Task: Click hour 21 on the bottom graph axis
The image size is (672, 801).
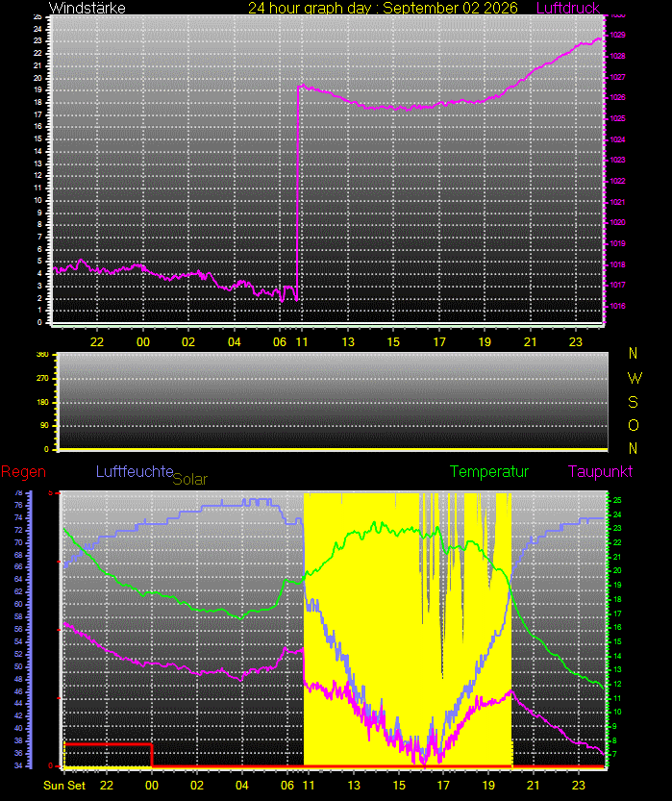Action: tap(534, 786)
